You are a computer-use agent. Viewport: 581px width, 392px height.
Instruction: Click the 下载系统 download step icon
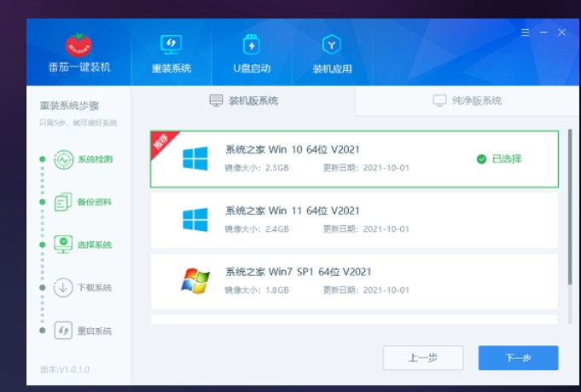coord(63,287)
